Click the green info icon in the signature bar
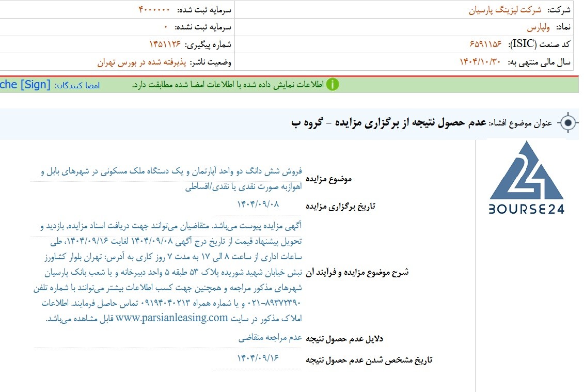 (332, 85)
